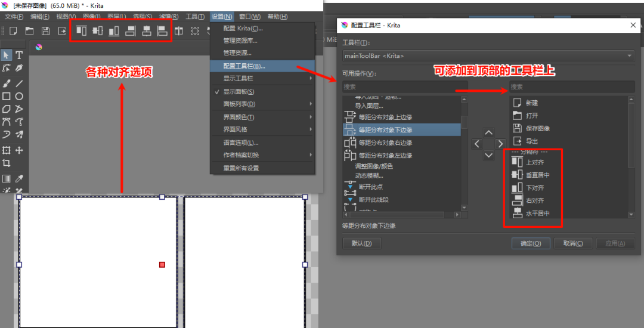The width and height of the screenshot is (644, 328).
Task: Click the Export toolbar icon
Action: tap(61, 31)
